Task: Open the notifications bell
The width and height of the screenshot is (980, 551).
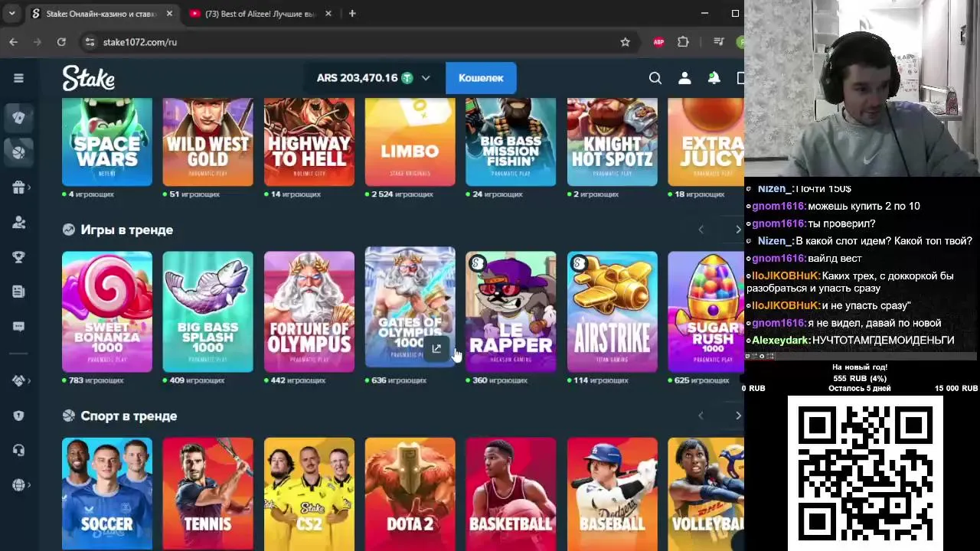Action: pyautogui.click(x=714, y=78)
